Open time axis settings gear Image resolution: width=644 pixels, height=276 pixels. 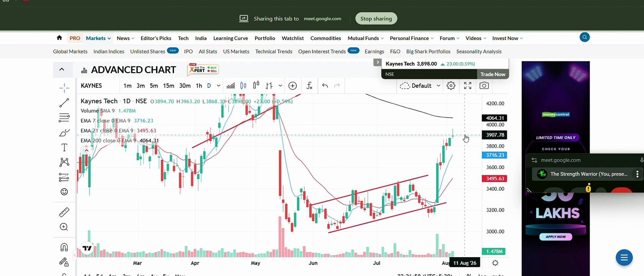495,263
